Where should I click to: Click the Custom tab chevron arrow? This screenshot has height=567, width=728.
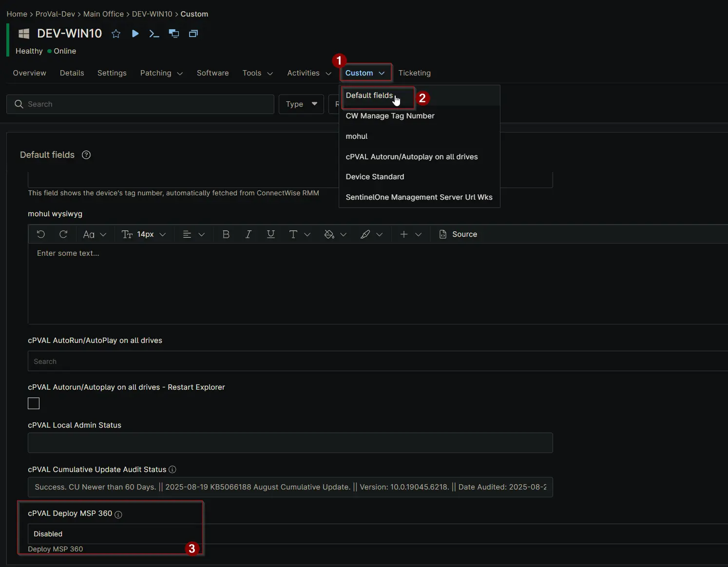[x=382, y=74]
